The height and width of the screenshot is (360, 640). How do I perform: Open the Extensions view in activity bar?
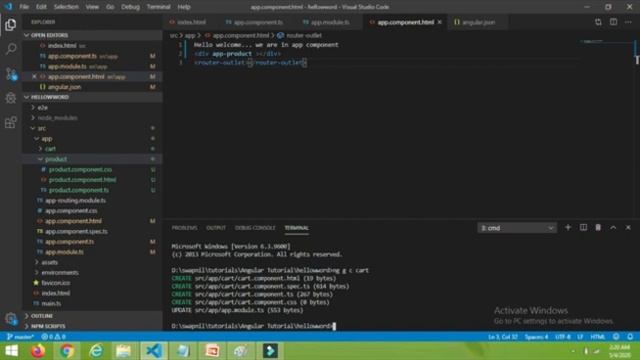point(11,122)
